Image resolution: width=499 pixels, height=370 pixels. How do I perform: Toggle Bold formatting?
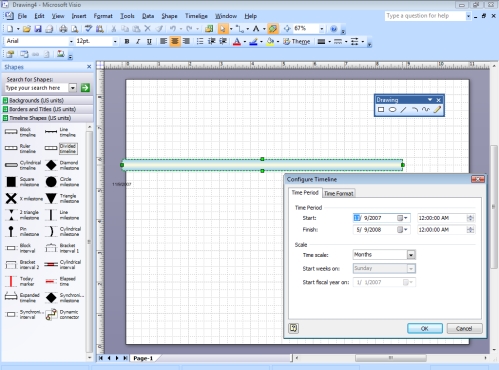127,42
